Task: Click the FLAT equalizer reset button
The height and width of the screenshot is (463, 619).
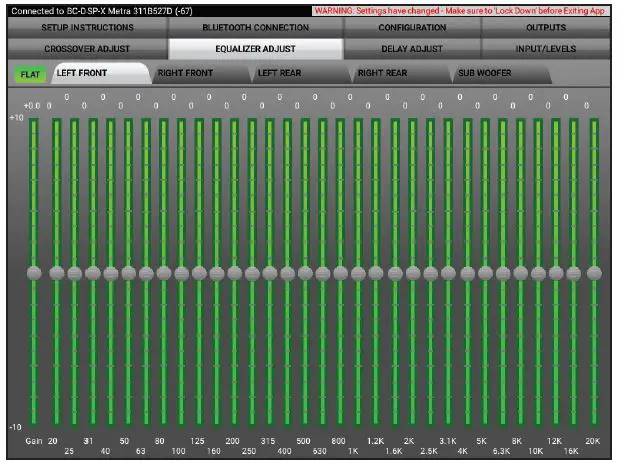Action: [x=27, y=74]
